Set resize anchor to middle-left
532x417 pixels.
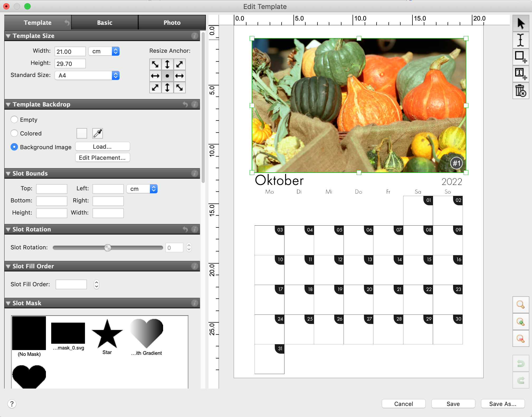tap(155, 76)
